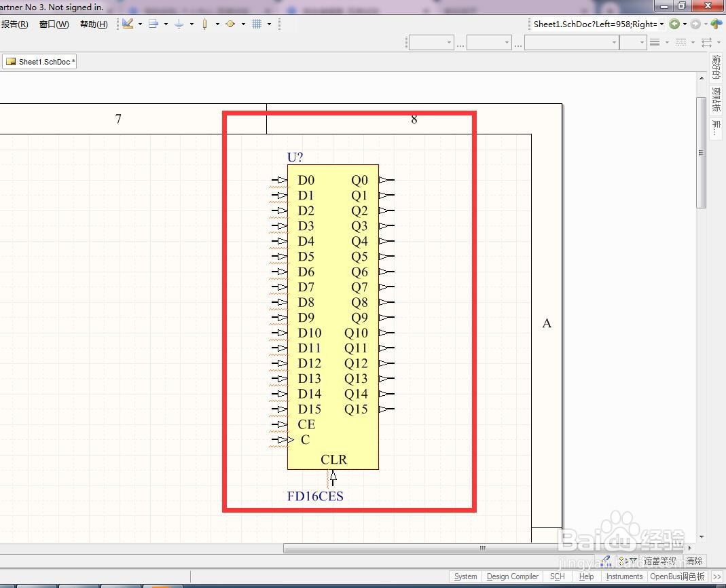Click the CLR pin label

(x=333, y=459)
